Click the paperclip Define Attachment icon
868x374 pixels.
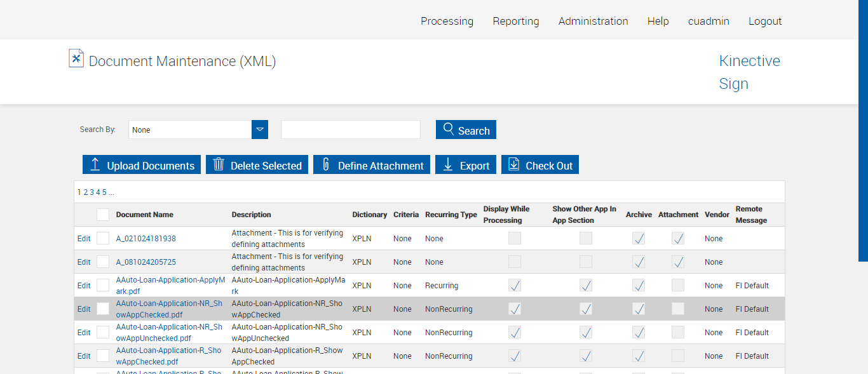[326, 164]
